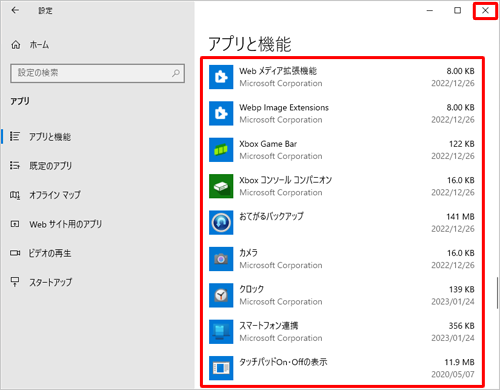Click the 2020/05/07 install date
Viewport: 500px width, 390px height.
point(453,374)
